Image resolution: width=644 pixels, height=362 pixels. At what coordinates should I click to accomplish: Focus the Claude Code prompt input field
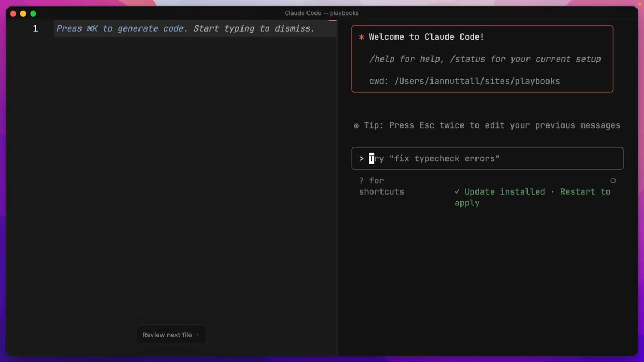[487, 159]
